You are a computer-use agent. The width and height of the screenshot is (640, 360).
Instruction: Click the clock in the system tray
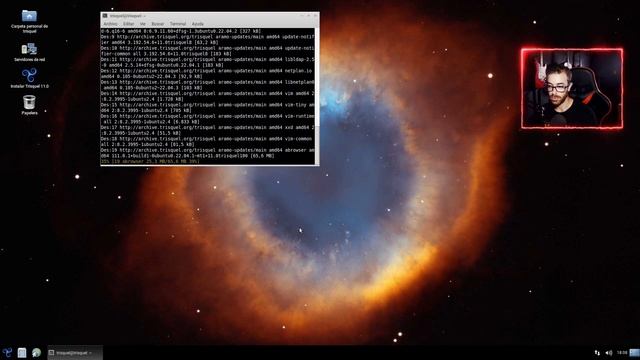[622, 353]
